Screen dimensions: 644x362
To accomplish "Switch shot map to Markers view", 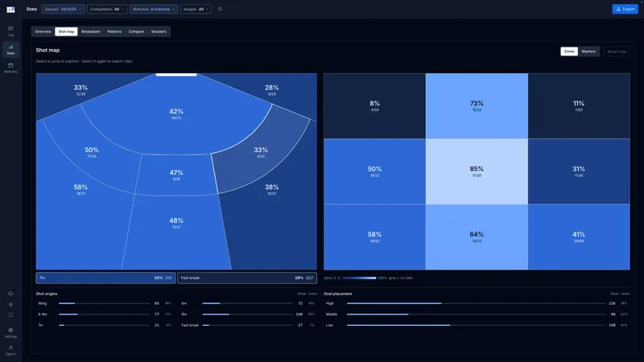I will tap(588, 51).
